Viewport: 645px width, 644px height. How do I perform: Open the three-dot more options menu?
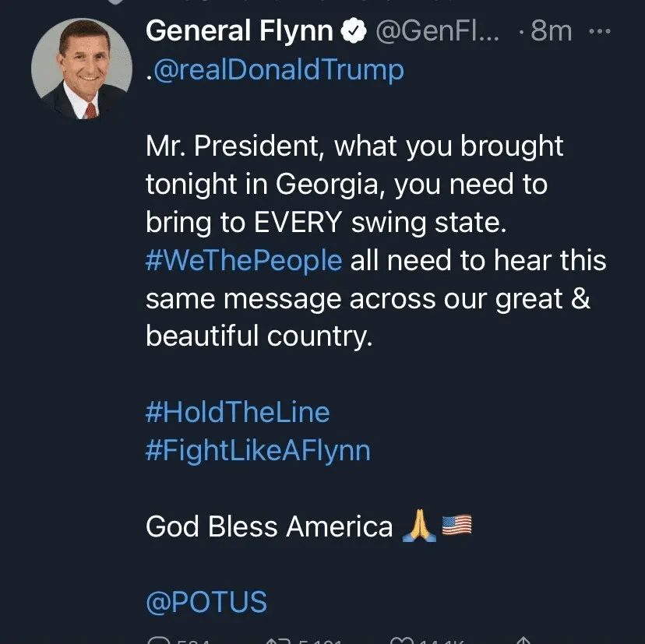[599, 32]
